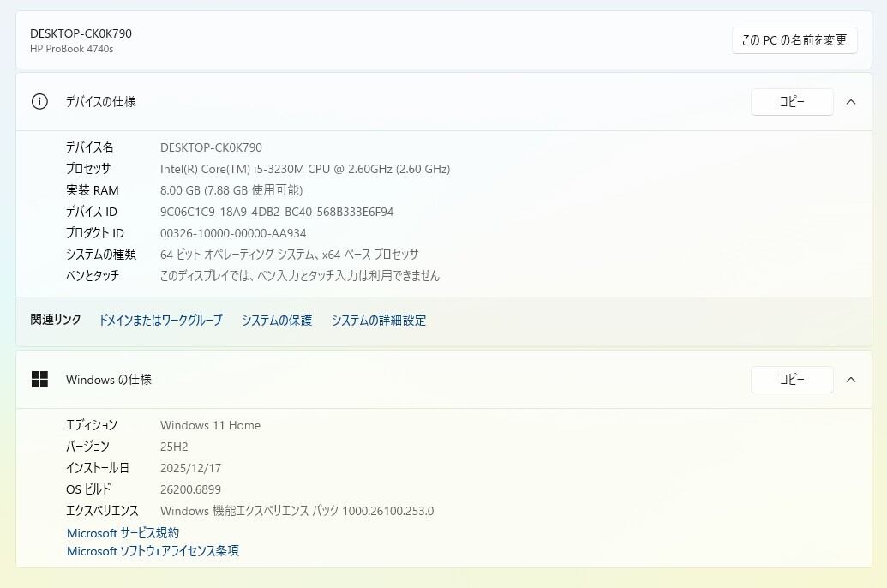Click the バージョン label
The image size is (887, 588).
(87, 447)
